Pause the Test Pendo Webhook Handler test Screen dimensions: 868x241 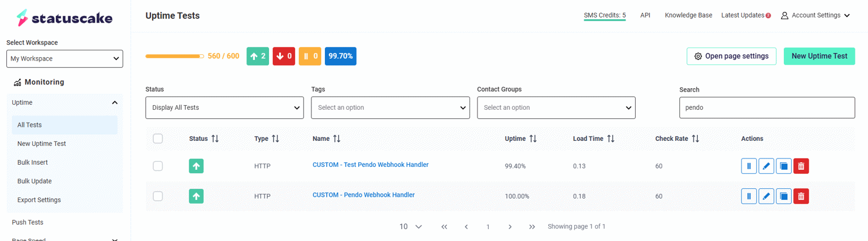pos(749,166)
